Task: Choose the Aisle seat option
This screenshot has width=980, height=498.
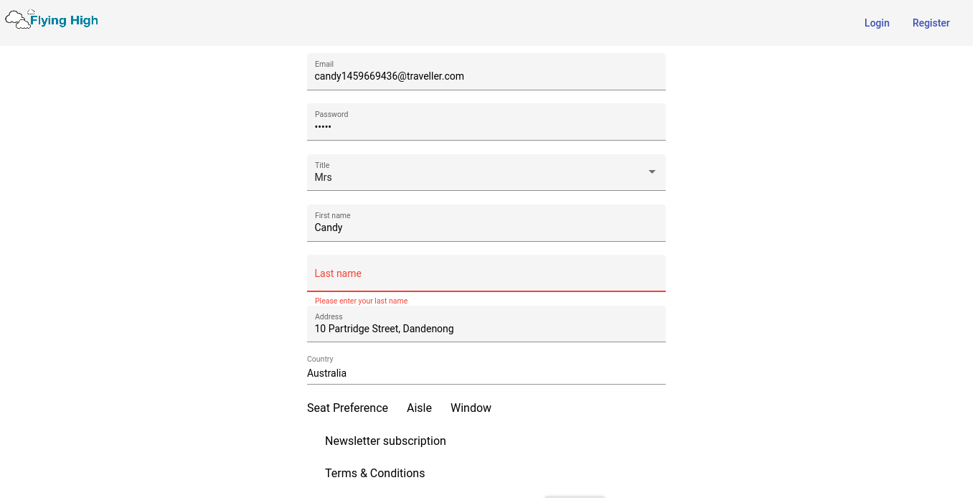Action: pos(419,408)
